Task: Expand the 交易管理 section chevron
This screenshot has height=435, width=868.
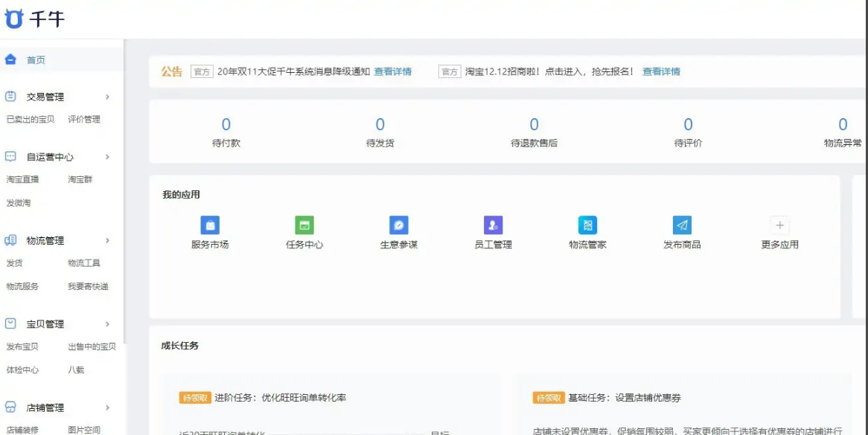Action: [x=106, y=96]
